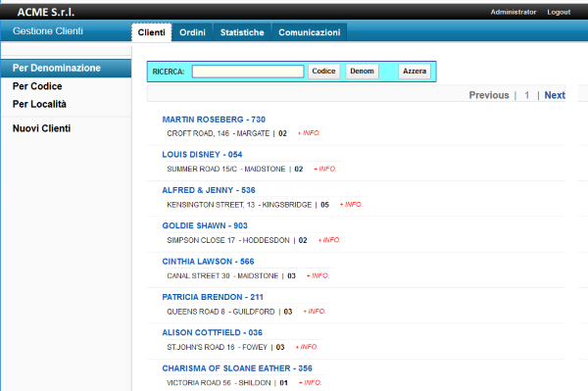Open CHARISMA OF SLOANE EATHER - 356

tap(237, 368)
